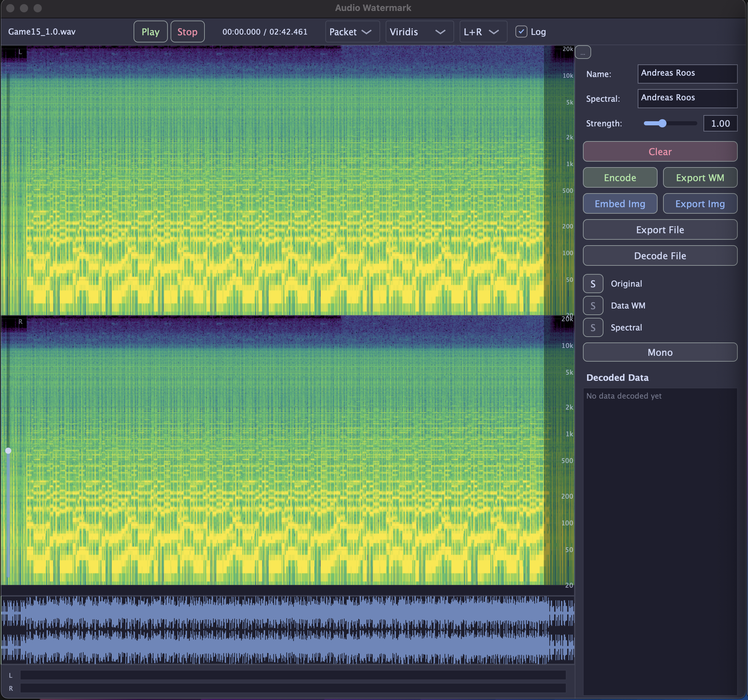Export the spectrogram image via Export Img
This screenshot has height=700, width=748.
pyautogui.click(x=700, y=203)
